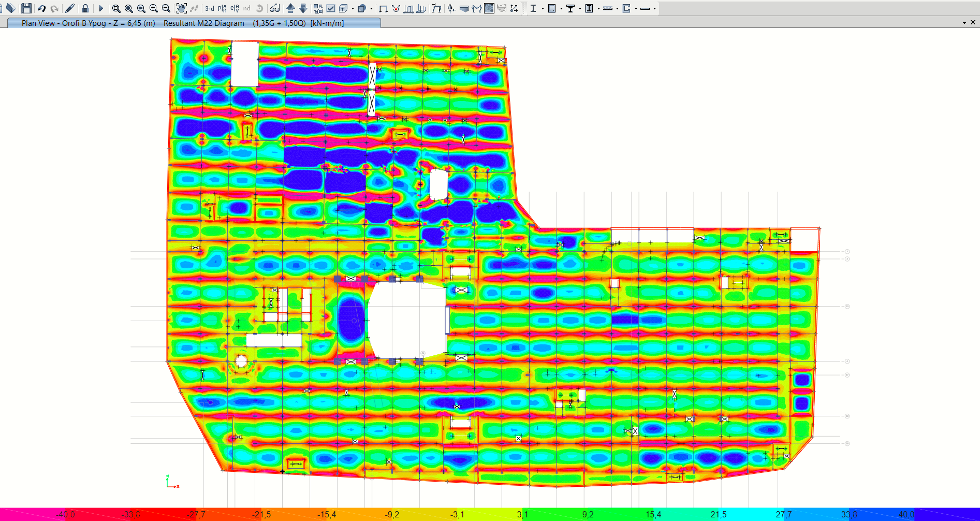Image resolution: width=980 pixels, height=521 pixels.
Task: Expand shear wall design dropdown arrow
Action: [x=636, y=8]
